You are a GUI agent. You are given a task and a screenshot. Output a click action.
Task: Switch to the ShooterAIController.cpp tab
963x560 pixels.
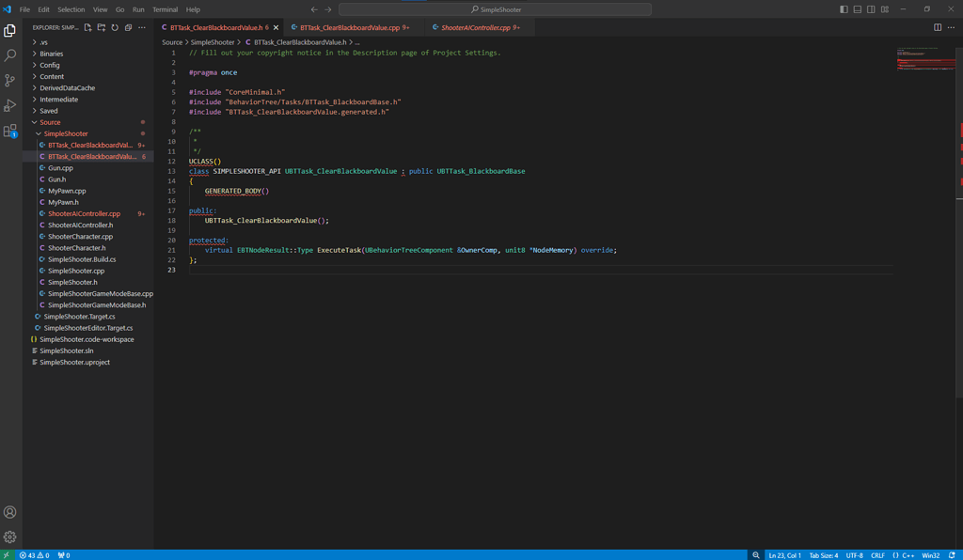(x=475, y=28)
